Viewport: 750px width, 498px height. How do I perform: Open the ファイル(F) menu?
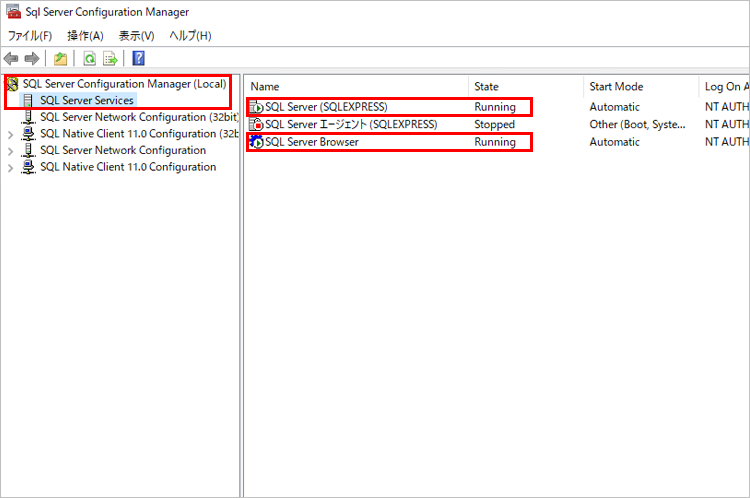point(30,36)
